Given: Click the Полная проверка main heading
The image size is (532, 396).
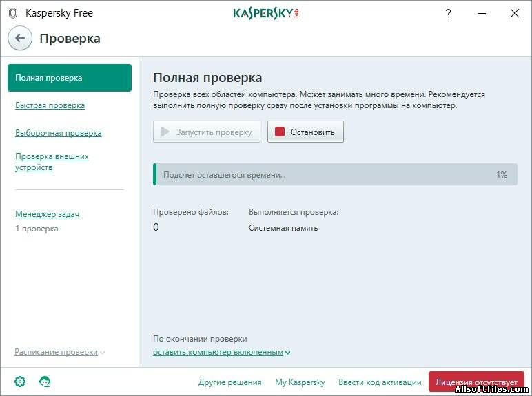Looking at the screenshot, I should click(x=207, y=78).
